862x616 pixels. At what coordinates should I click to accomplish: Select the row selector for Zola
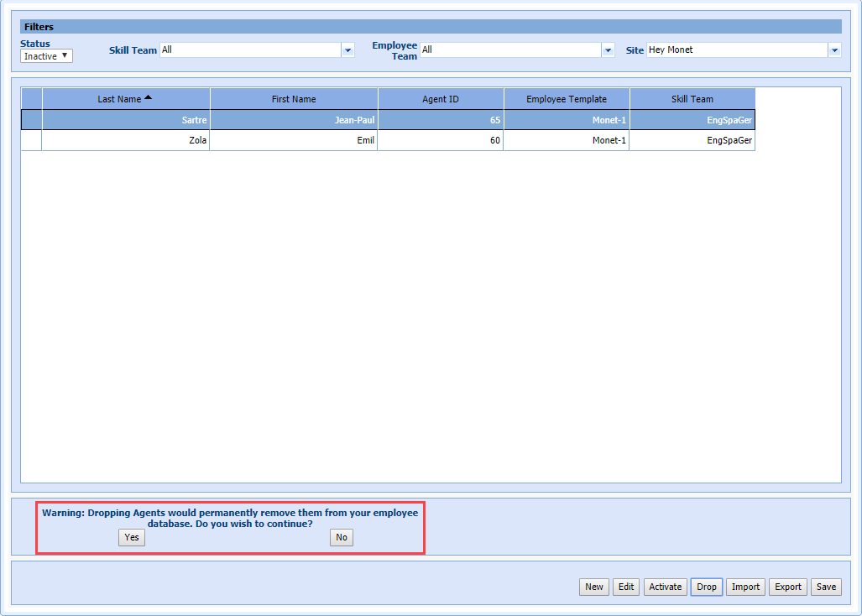[x=31, y=140]
